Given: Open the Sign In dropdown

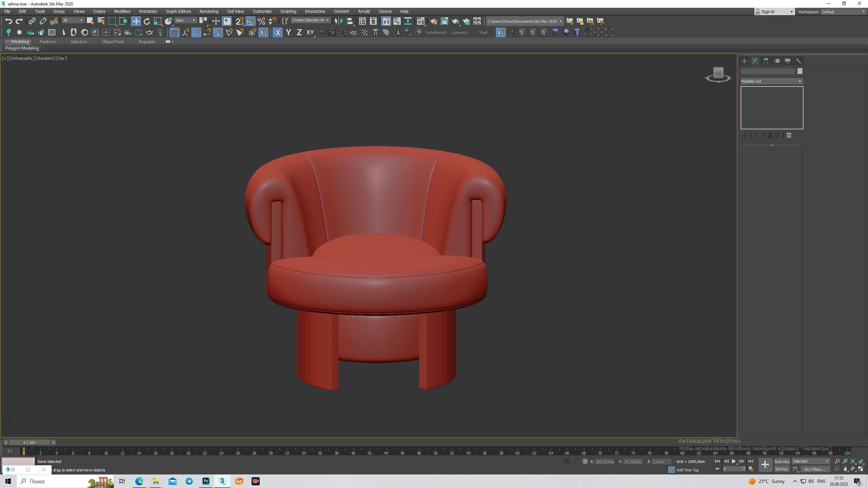Looking at the screenshot, I should point(774,12).
